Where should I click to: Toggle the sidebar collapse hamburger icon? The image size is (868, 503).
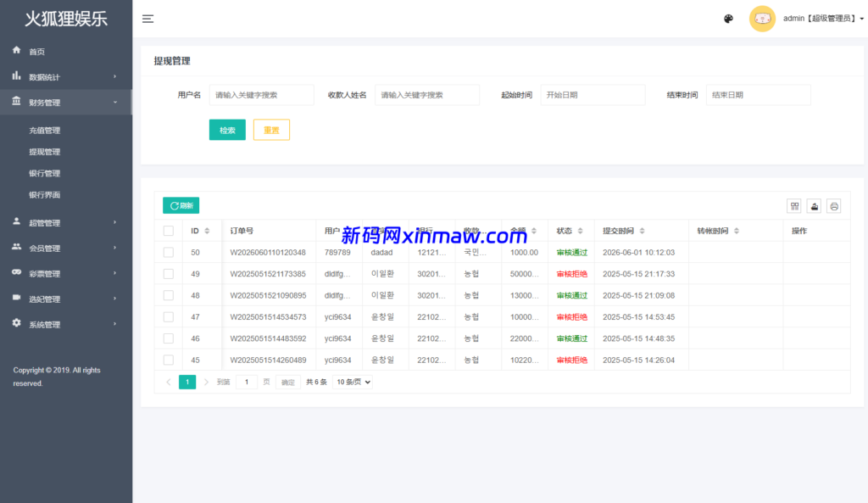[x=147, y=19]
